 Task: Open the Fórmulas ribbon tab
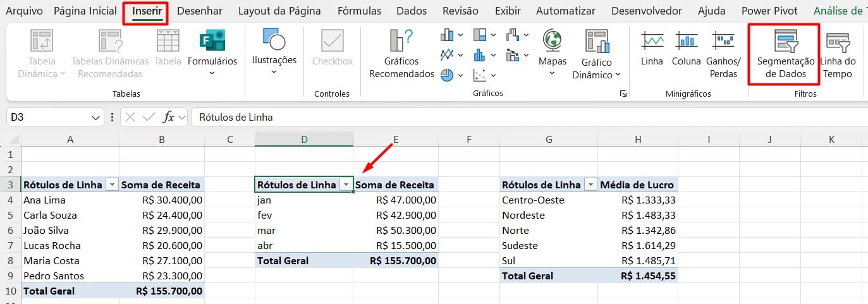point(359,11)
